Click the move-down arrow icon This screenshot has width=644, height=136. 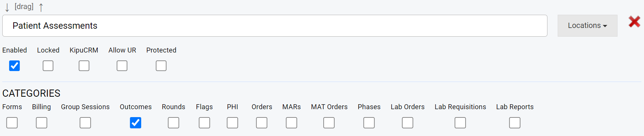[7, 7]
